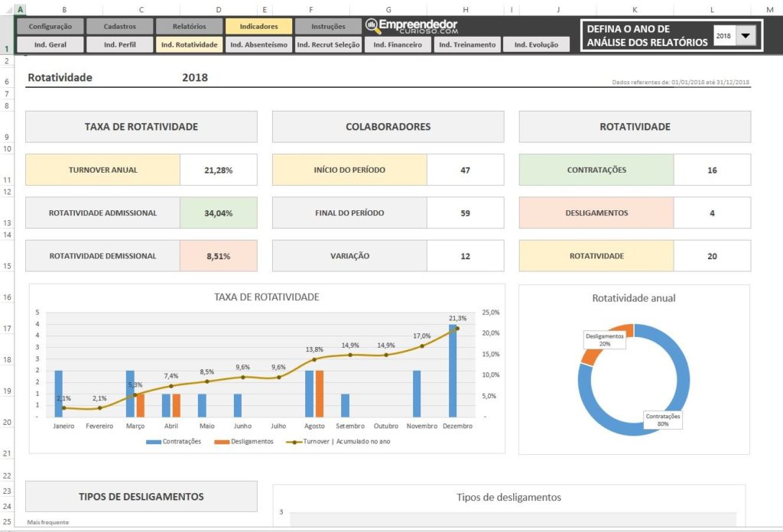Image resolution: width=783 pixels, height=532 pixels.
Task: Select the Turnover Anual value cell 21,28%
Action: (x=219, y=170)
